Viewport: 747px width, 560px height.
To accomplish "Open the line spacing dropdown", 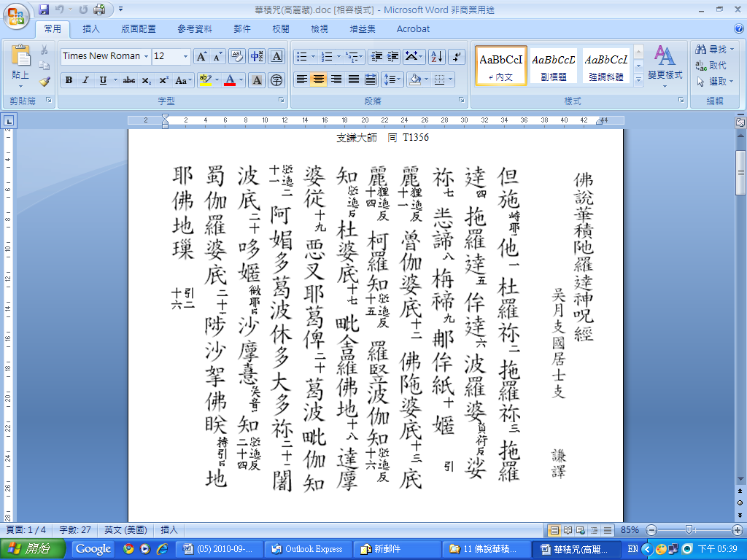I will coord(392,79).
